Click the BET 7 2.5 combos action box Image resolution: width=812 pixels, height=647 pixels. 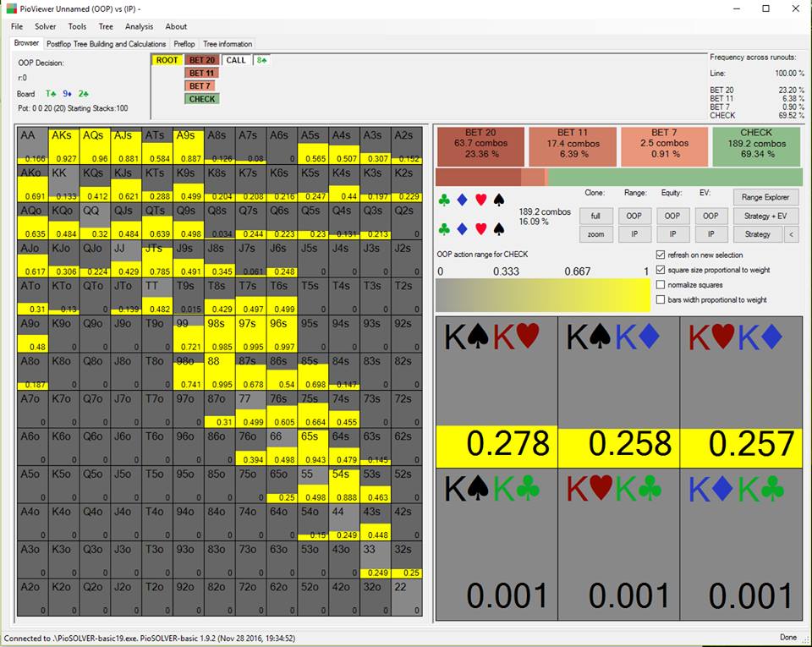[665, 146]
